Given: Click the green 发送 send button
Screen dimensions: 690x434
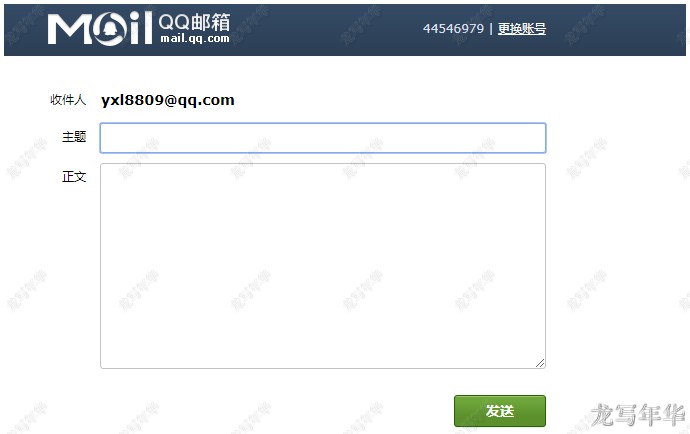Looking at the screenshot, I should pos(500,411).
